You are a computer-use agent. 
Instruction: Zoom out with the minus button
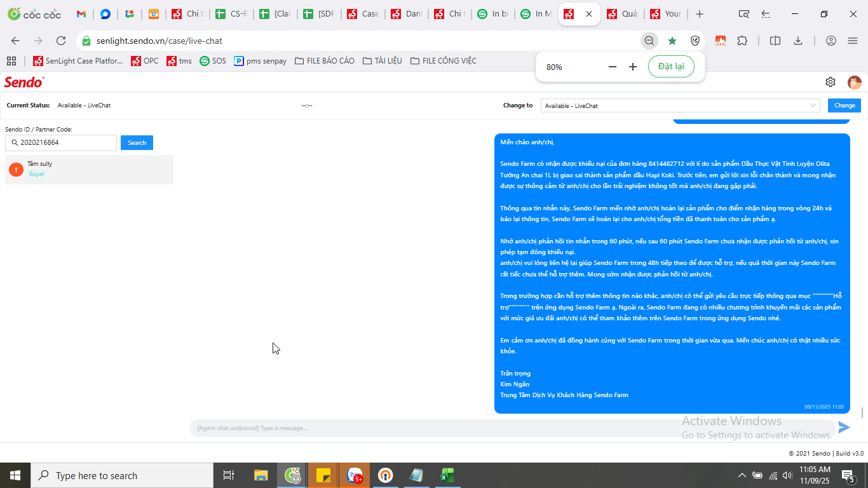coord(613,67)
